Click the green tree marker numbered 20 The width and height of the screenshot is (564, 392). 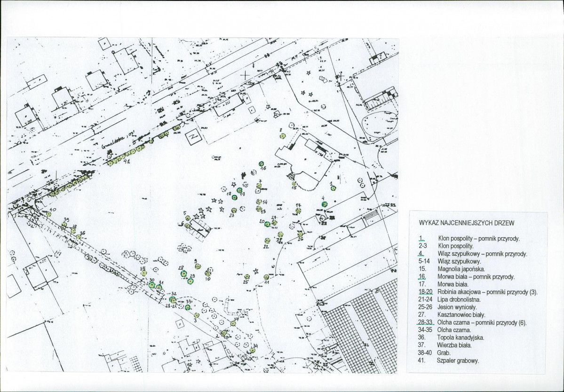pyautogui.click(x=267, y=224)
